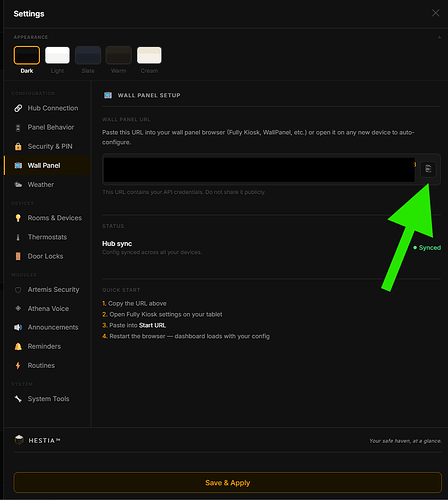
Task: Open the Athena Voice module
Action: point(47,309)
